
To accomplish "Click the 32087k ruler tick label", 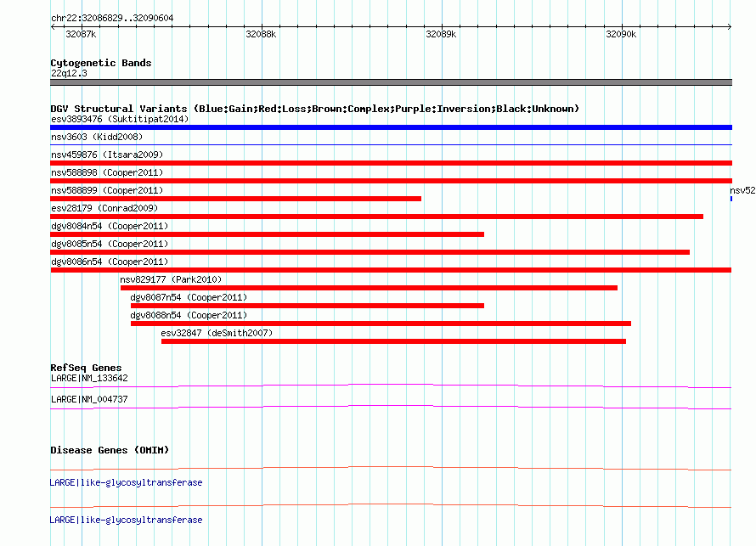I will click(x=81, y=34).
